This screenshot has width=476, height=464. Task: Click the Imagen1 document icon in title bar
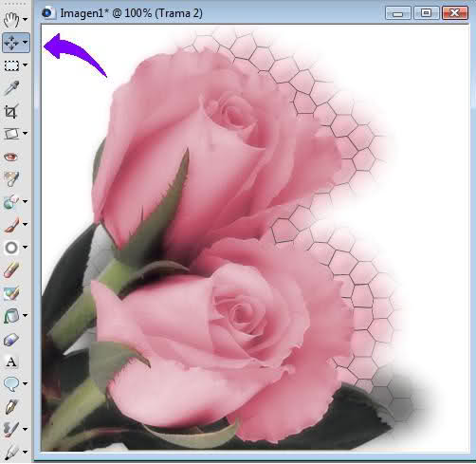47,13
